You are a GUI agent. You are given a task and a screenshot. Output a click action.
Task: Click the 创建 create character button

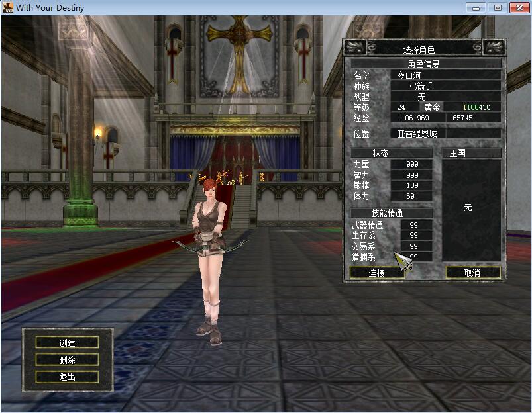67,342
